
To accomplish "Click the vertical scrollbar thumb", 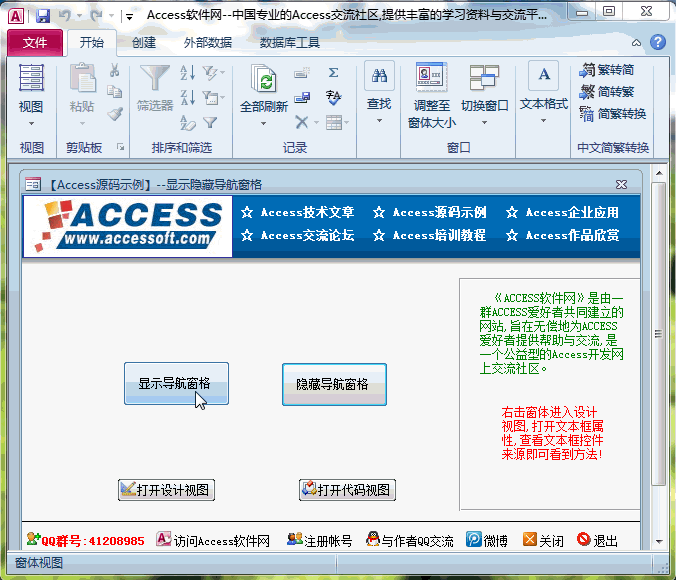I will pos(658,334).
